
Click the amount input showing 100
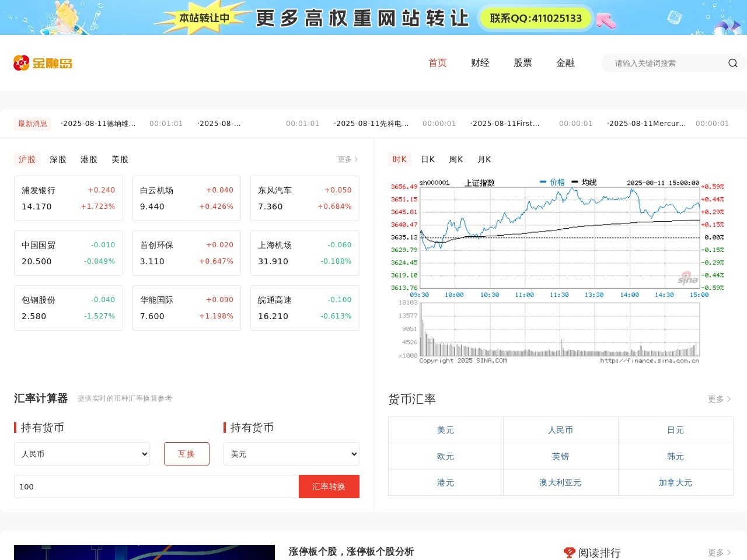156,487
